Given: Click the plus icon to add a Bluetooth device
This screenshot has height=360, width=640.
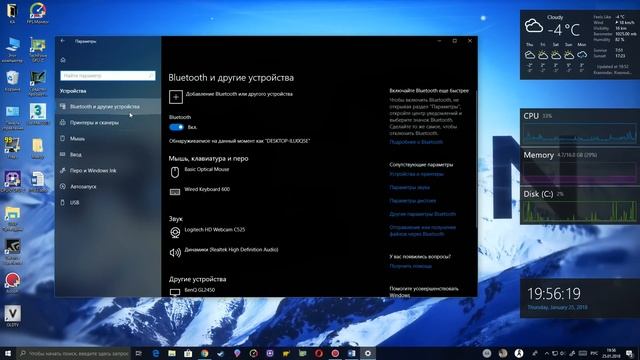Looking at the screenshot, I should 176,97.
